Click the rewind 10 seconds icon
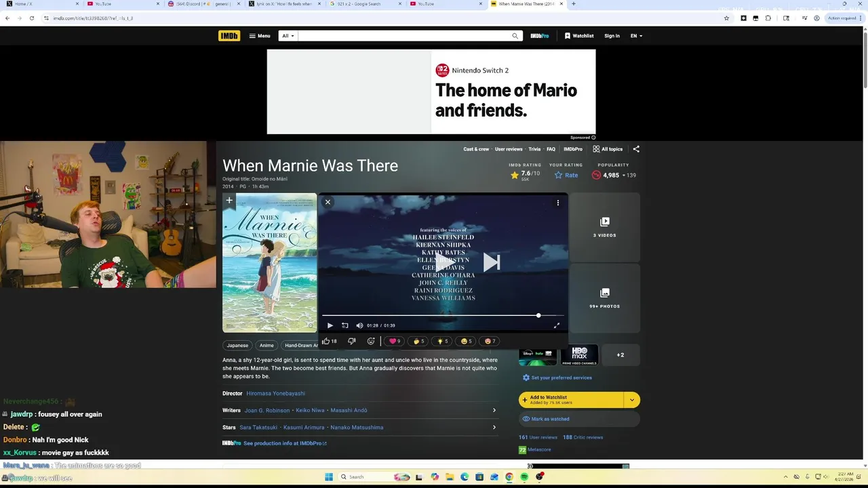 tap(344, 325)
